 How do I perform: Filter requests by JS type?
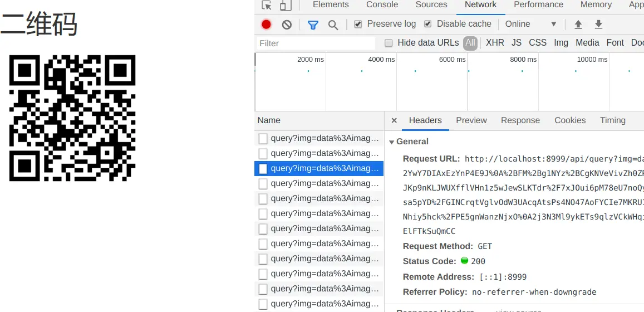pos(517,43)
